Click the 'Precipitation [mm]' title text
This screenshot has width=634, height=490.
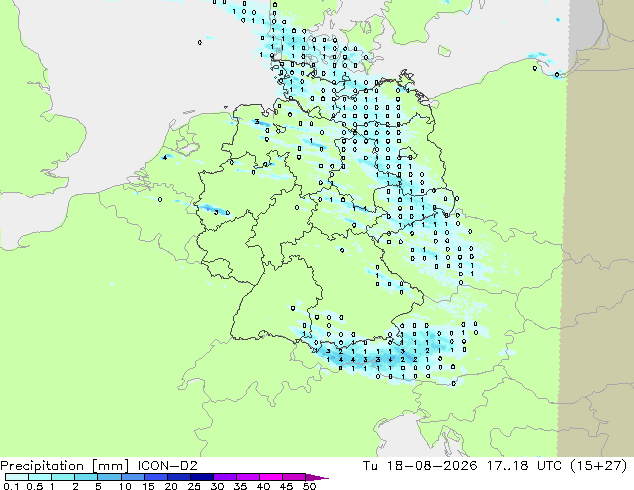tap(65, 466)
